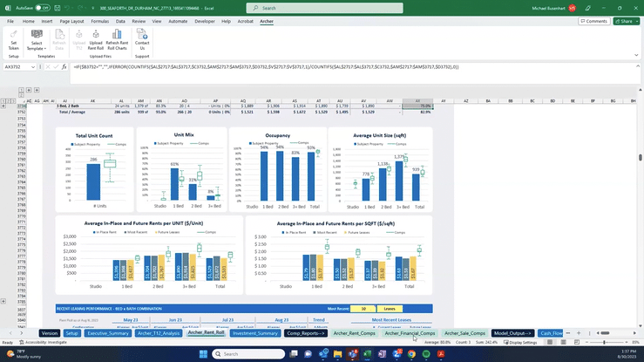Click the title bar Search box
Image resolution: width=644 pixels, height=362 pixels.
[x=324, y=8]
